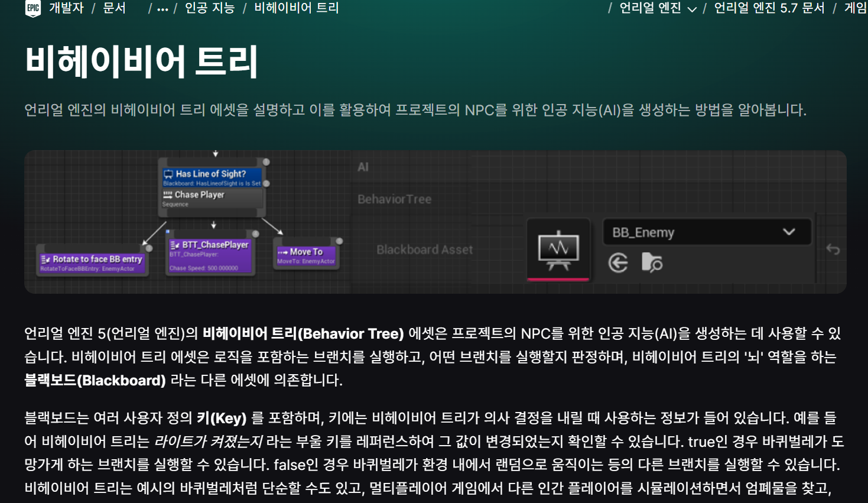Click the browse to asset folder icon
This screenshot has width=868, height=503.
652,262
